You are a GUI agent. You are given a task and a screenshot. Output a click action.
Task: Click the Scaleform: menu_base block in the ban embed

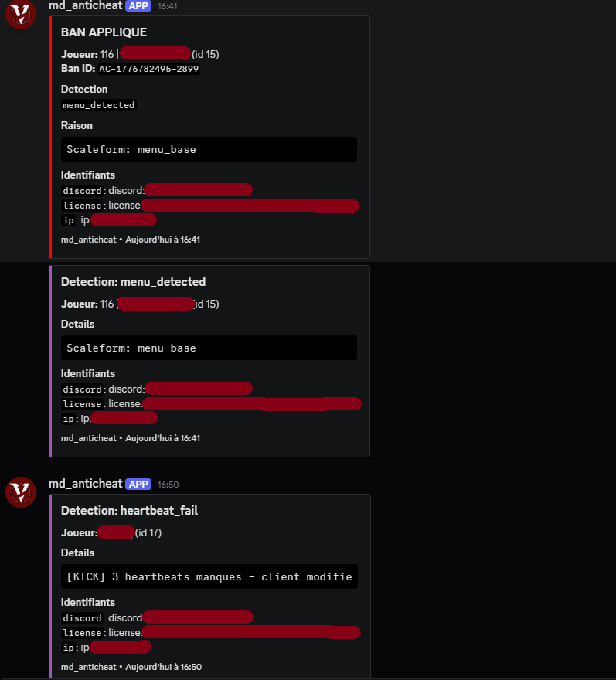coord(209,149)
